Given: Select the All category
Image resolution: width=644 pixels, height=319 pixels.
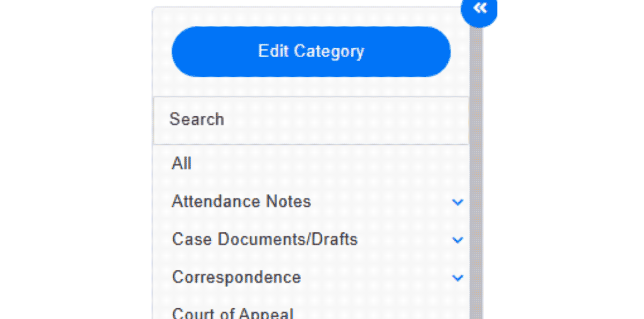Looking at the screenshot, I should 182,164.
